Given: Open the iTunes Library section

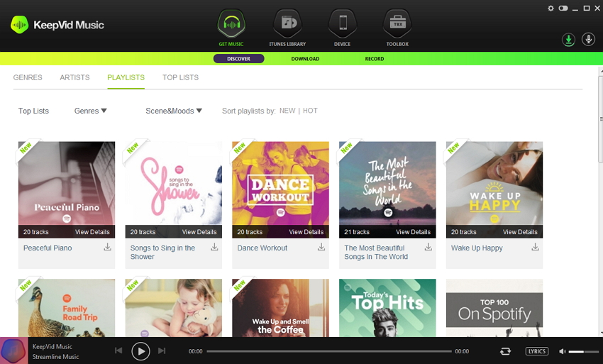Looking at the screenshot, I should coord(287,24).
